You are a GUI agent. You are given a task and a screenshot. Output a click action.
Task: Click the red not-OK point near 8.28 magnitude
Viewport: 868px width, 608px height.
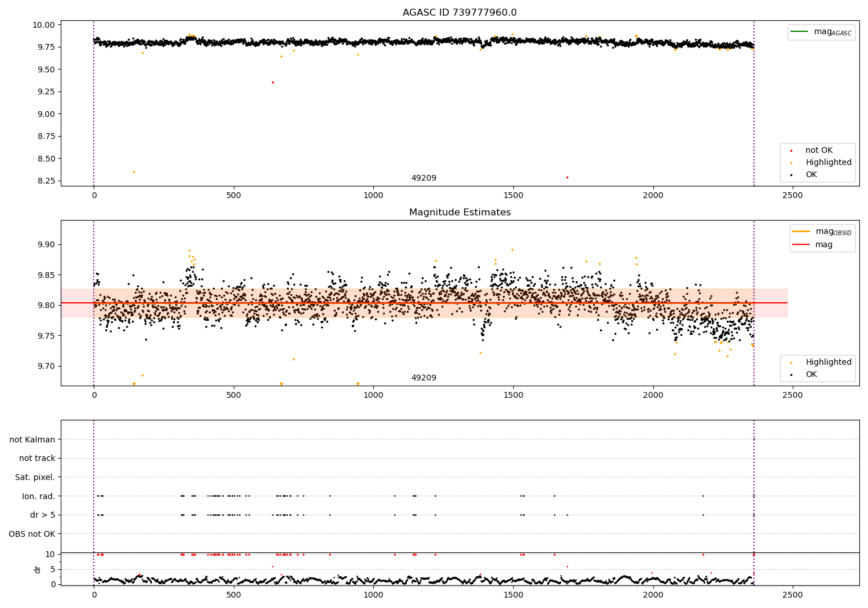(567, 177)
